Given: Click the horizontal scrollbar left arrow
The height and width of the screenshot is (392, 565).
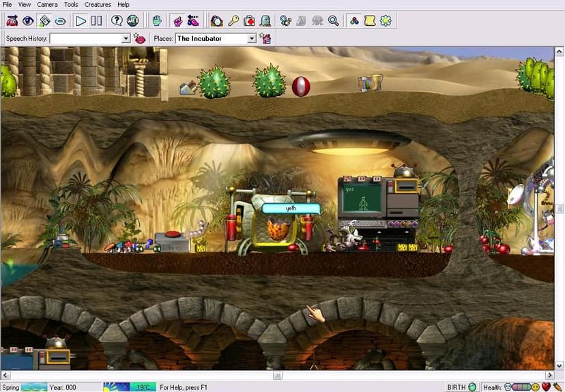Looking at the screenshot, I should (x=5, y=375).
